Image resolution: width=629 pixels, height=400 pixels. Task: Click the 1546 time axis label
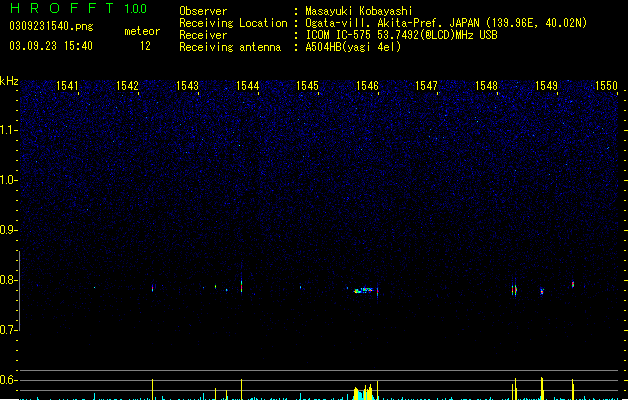[367, 86]
